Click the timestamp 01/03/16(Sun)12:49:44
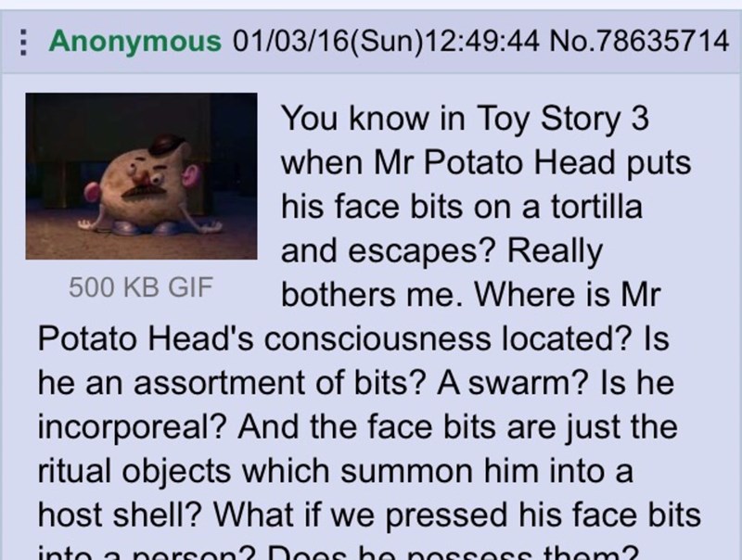 [386, 41]
